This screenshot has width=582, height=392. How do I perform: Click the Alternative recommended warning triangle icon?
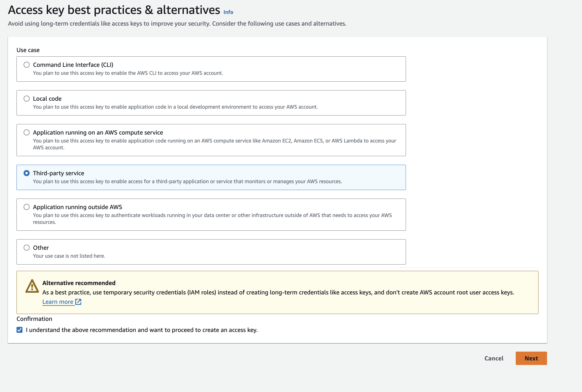click(32, 286)
